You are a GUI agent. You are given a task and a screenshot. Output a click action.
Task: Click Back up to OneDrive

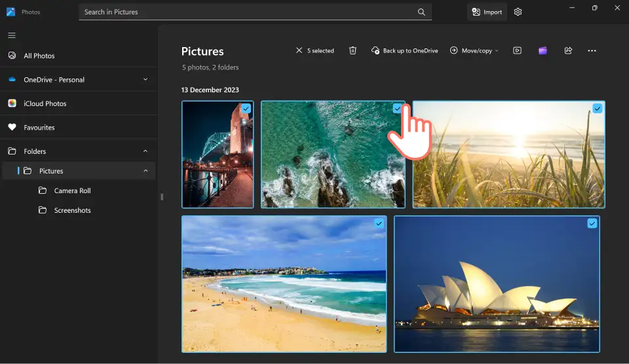(x=404, y=50)
